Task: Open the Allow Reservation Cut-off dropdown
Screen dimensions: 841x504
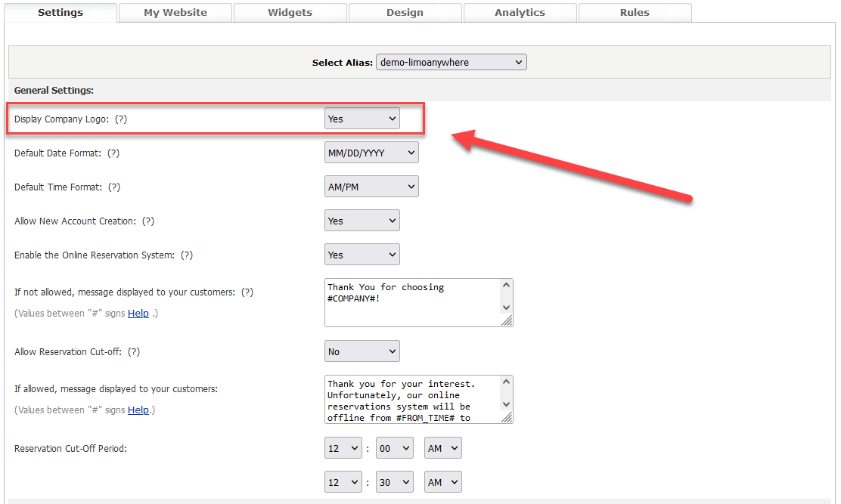Action: 362,351
